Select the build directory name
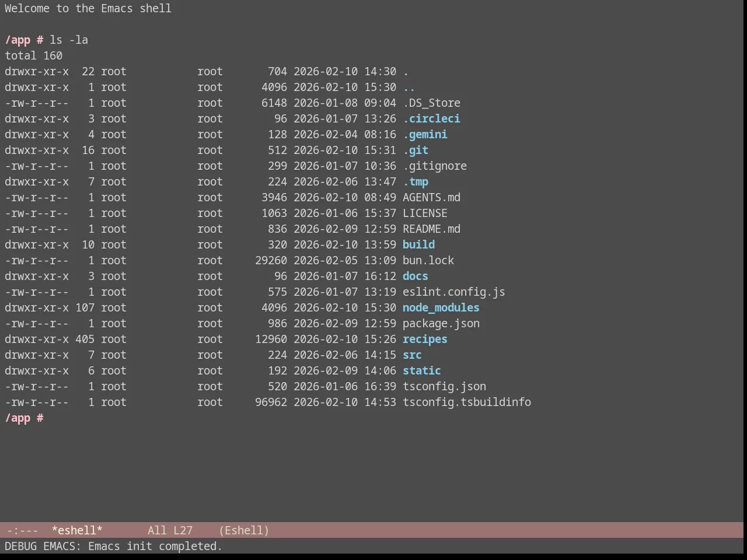This screenshot has width=747, height=560. coord(418,244)
